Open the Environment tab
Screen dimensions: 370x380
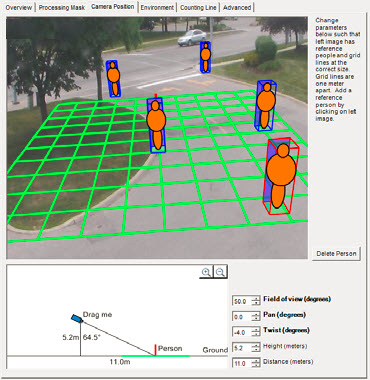(x=157, y=7)
